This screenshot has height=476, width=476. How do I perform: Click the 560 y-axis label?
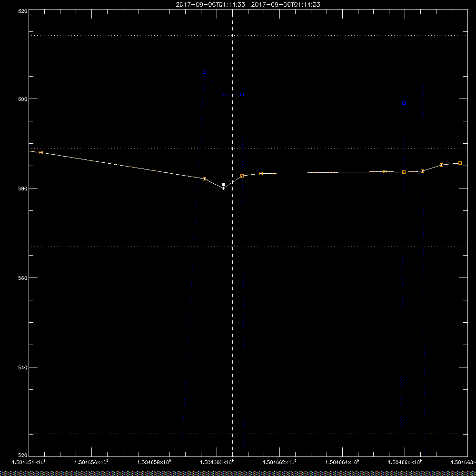coord(23,278)
